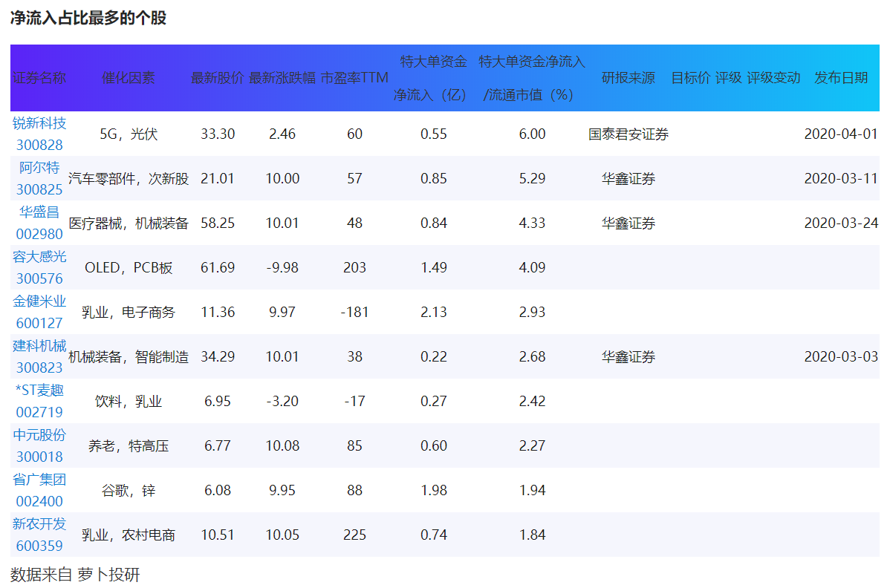Screen dimensions: 890x588
Task: Open the 华盛昌 002980 stock link
Action: point(39,223)
